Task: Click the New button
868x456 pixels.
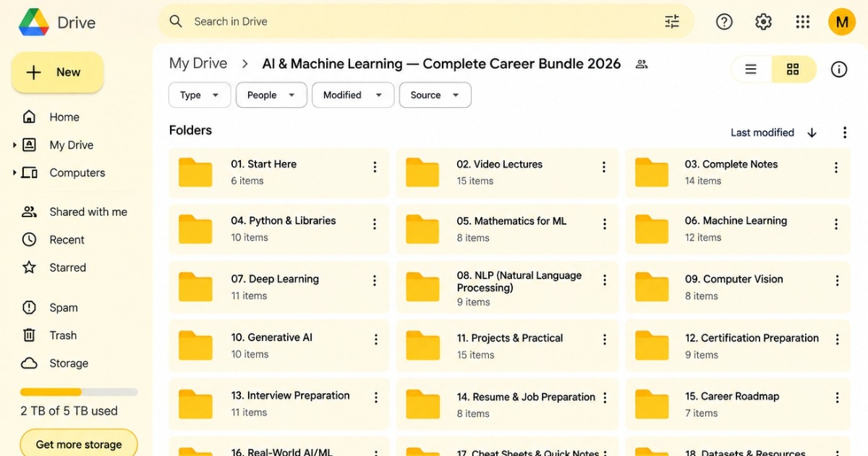Action: point(57,72)
